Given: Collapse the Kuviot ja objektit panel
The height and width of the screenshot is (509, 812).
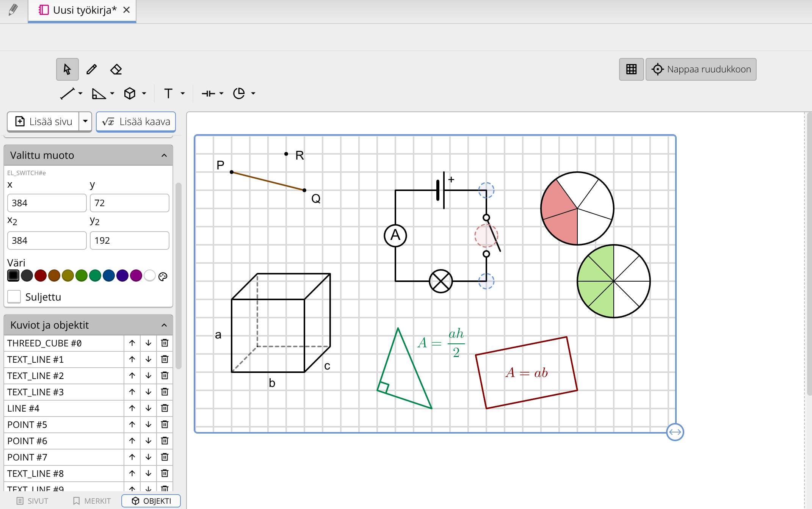Looking at the screenshot, I should [x=164, y=325].
